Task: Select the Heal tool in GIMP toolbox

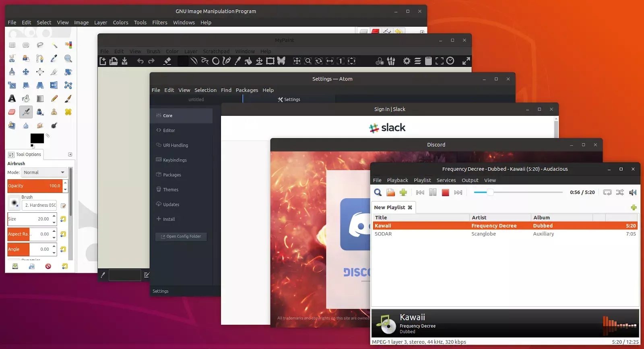Action: 68,112
